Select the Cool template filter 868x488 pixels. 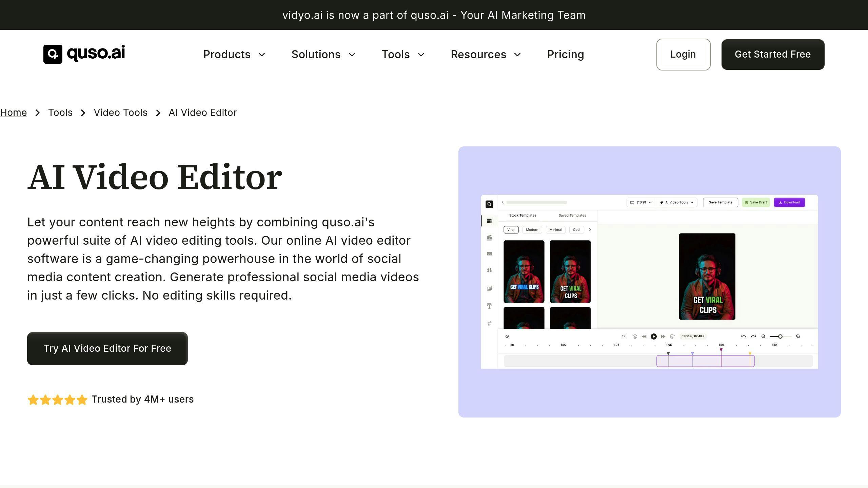point(576,230)
